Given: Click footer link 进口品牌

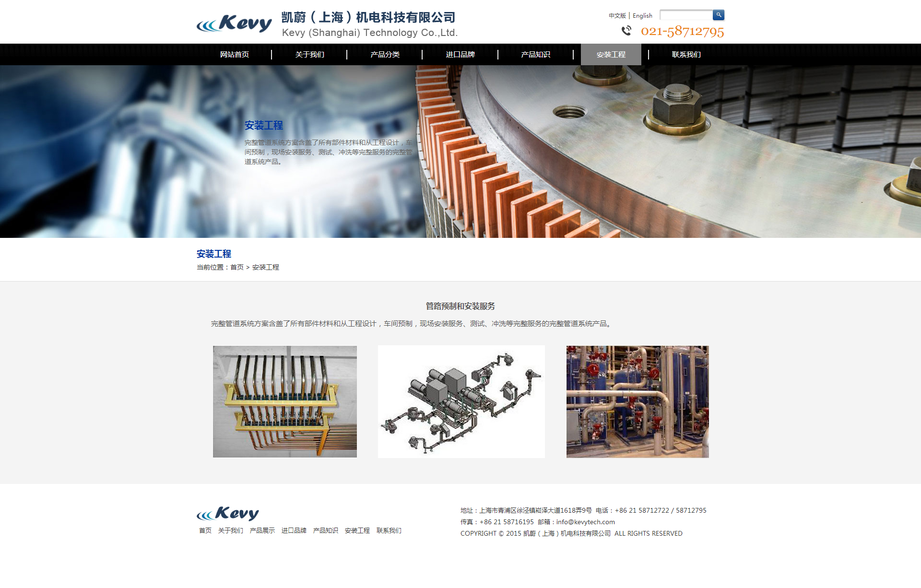Looking at the screenshot, I should pos(294,530).
